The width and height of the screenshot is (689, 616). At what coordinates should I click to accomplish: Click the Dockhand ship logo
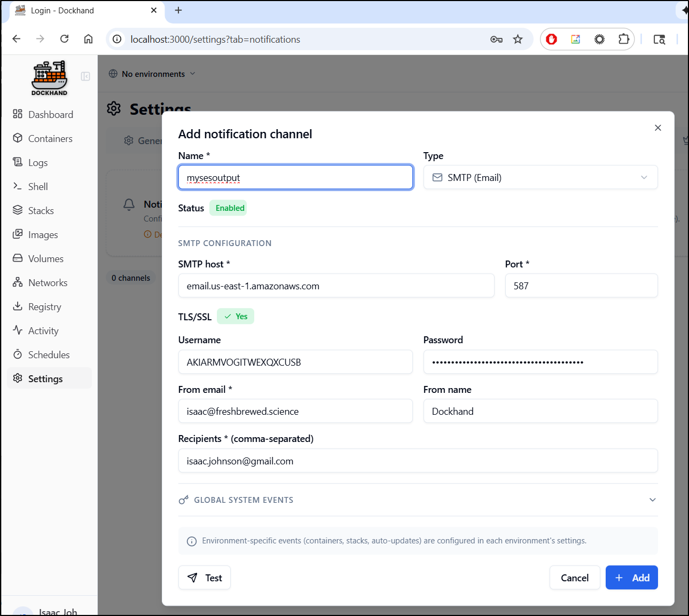click(x=49, y=78)
